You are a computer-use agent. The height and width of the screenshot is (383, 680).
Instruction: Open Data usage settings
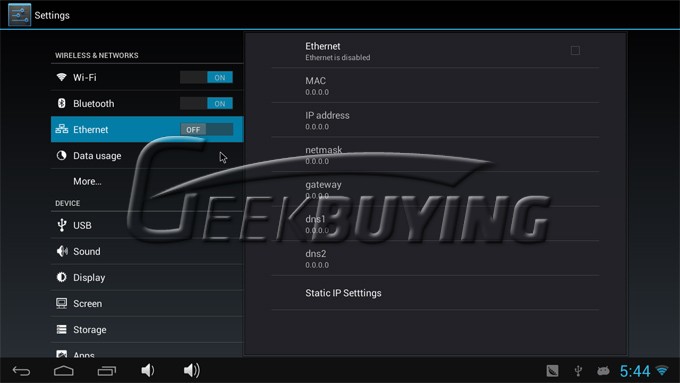coord(147,156)
